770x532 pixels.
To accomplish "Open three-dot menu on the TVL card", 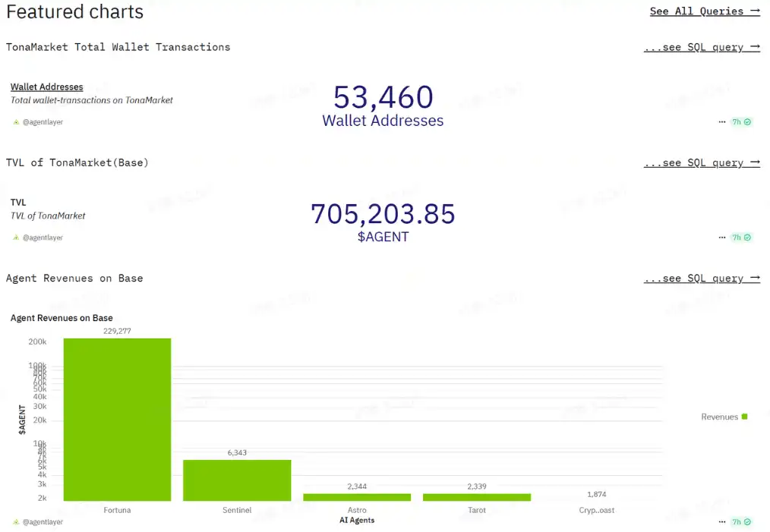I will tap(722, 238).
